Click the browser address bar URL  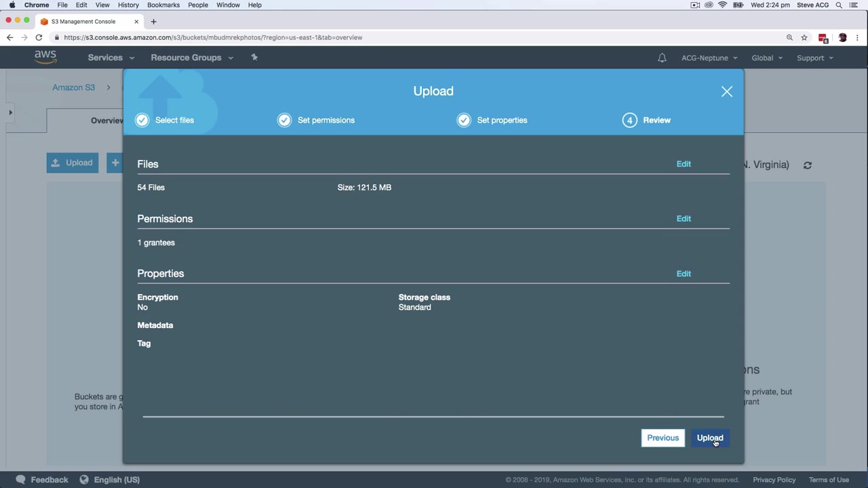click(213, 37)
